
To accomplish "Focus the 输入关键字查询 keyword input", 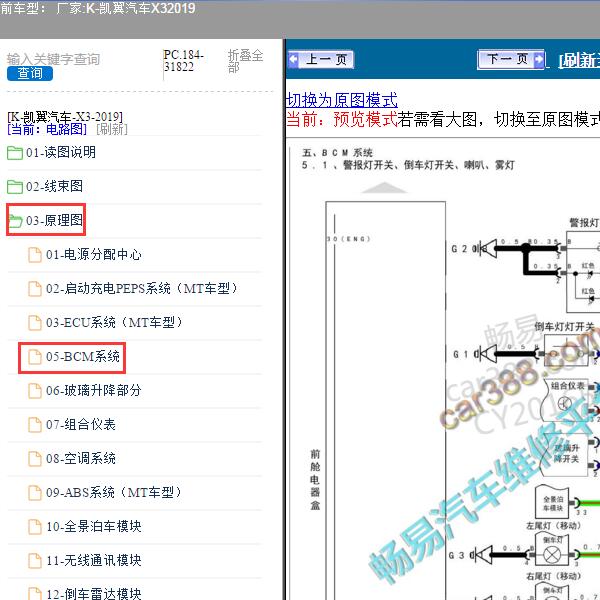I will [54, 59].
